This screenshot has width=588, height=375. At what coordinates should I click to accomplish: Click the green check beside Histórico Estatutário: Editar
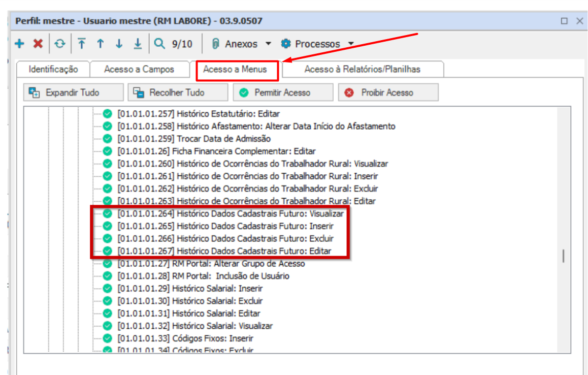tap(108, 113)
